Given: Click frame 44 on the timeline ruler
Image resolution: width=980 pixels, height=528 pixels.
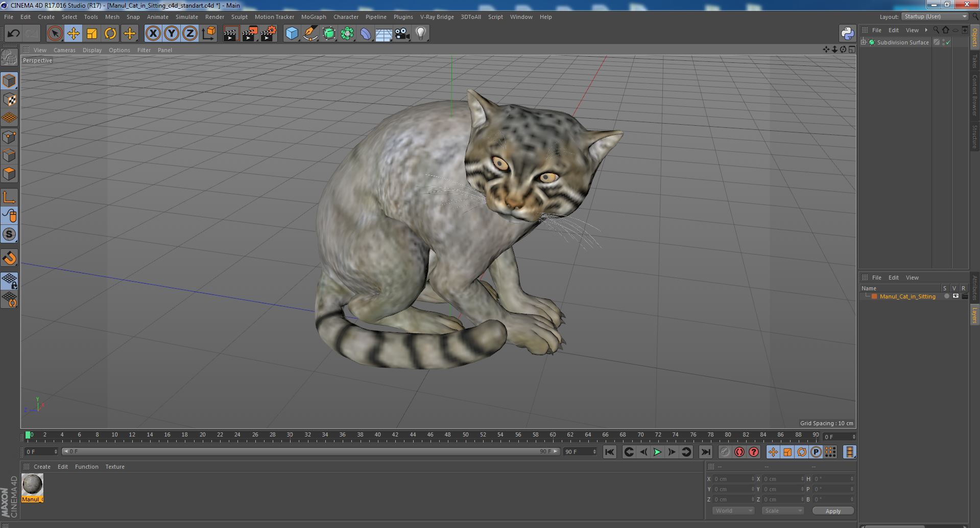Looking at the screenshot, I should tap(413, 435).
